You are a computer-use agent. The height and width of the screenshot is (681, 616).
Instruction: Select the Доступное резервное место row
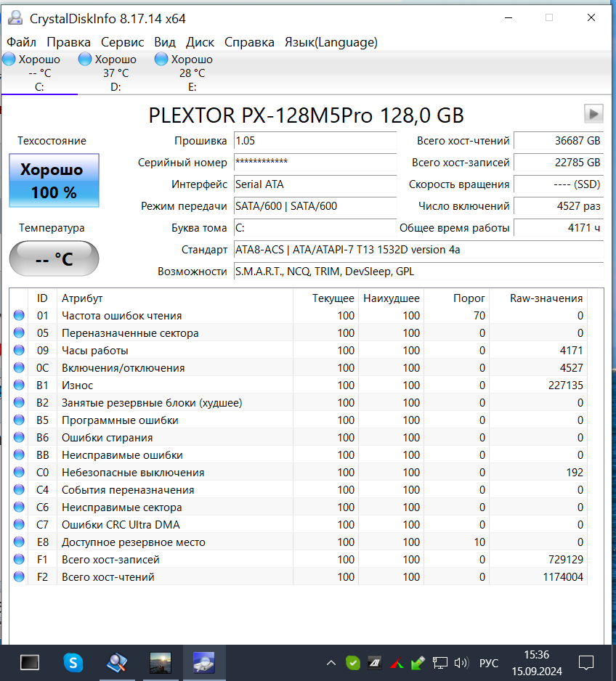298,542
